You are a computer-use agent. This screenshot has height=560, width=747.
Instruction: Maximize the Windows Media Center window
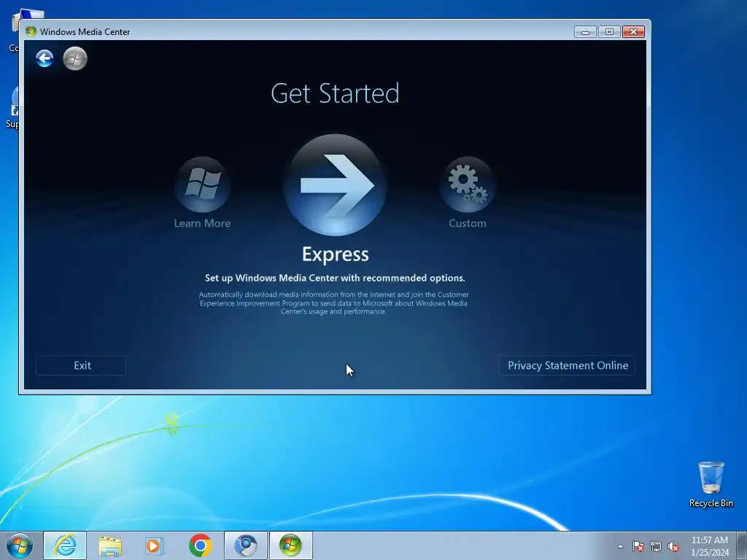(x=609, y=32)
